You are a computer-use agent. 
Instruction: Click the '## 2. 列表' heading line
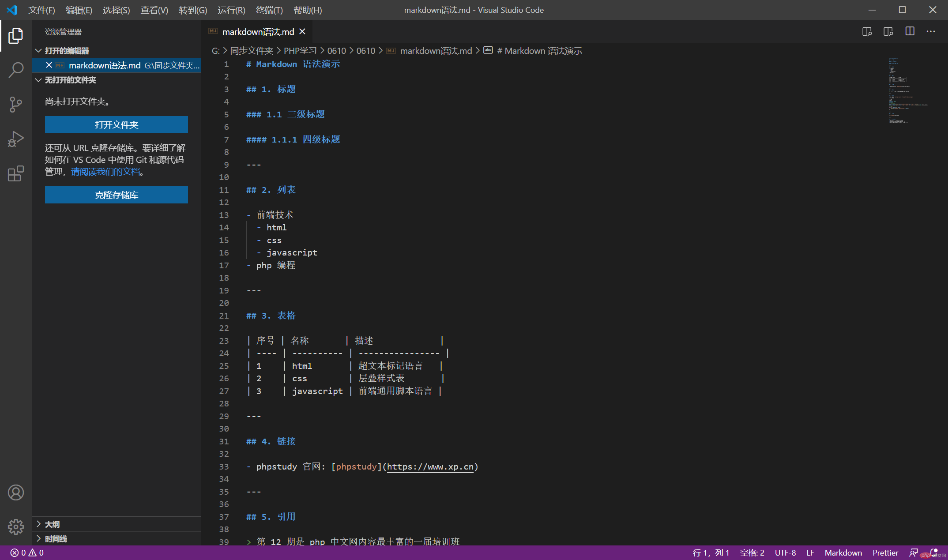tap(271, 190)
